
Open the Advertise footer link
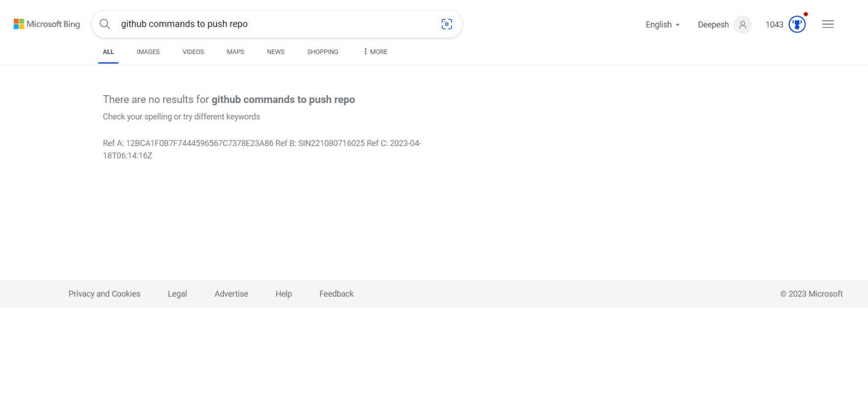231,294
